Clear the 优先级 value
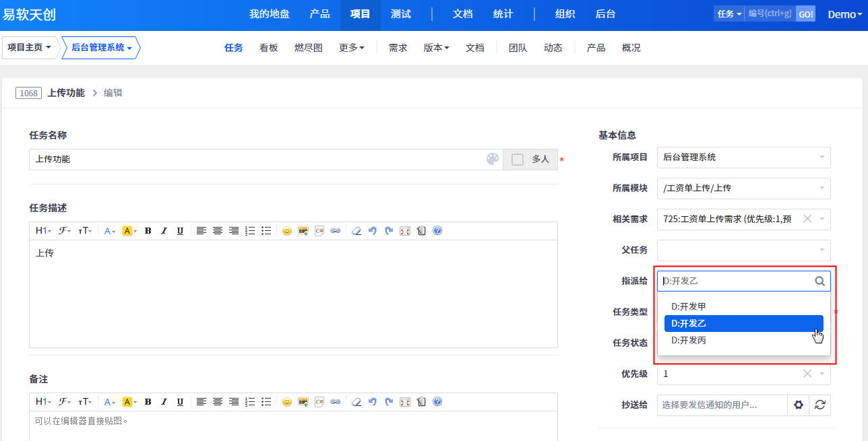This screenshot has width=868, height=441. [807, 373]
